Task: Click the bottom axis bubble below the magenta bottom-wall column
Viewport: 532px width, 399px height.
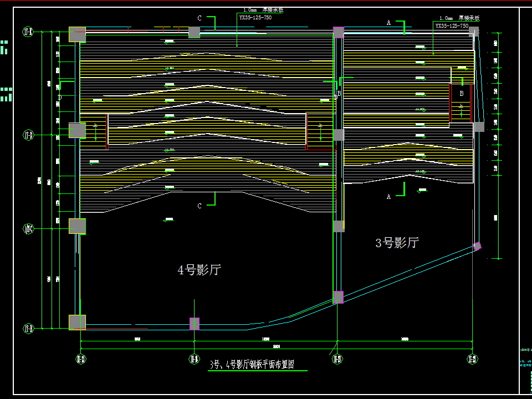Action: [194, 359]
